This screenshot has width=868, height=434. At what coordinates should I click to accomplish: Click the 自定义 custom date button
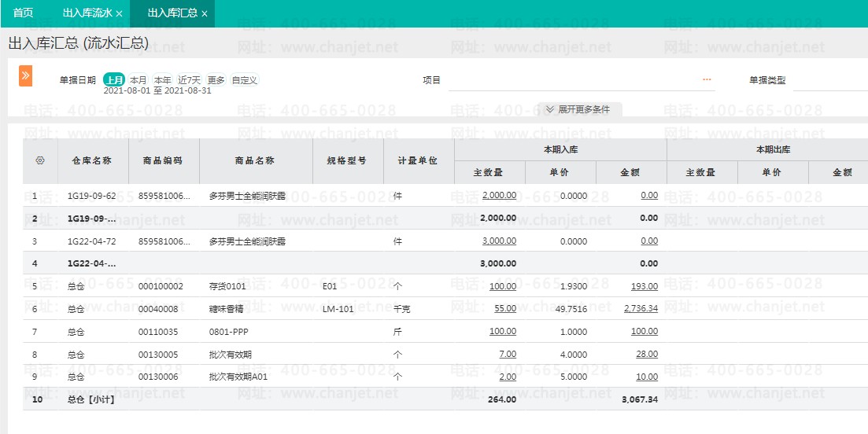point(244,80)
